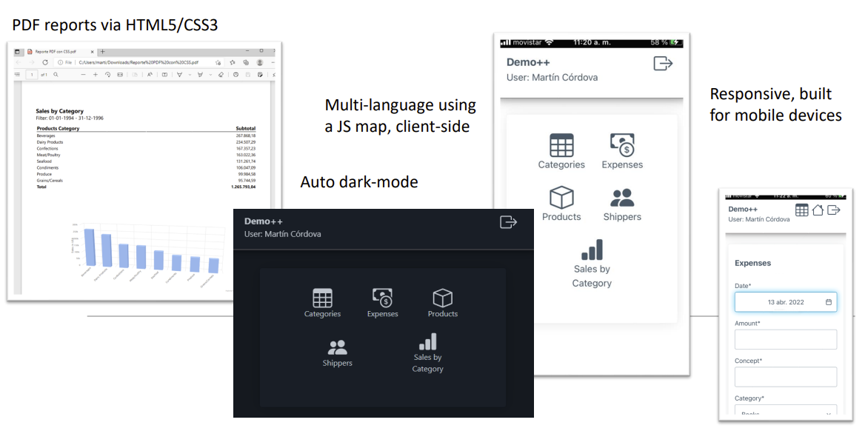
Task: Open Shippers in the dark-mode menu
Action: tap(337, 353)
